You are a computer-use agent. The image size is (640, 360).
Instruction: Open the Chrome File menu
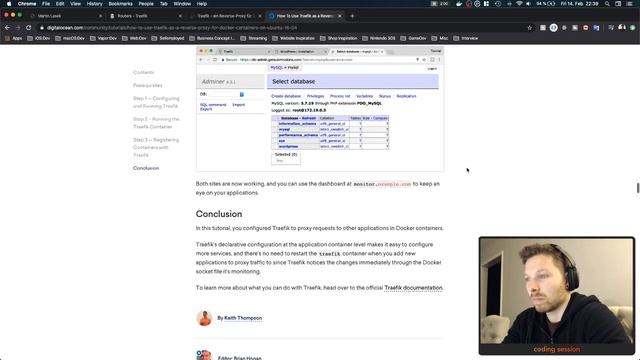(x=46, y=4)
